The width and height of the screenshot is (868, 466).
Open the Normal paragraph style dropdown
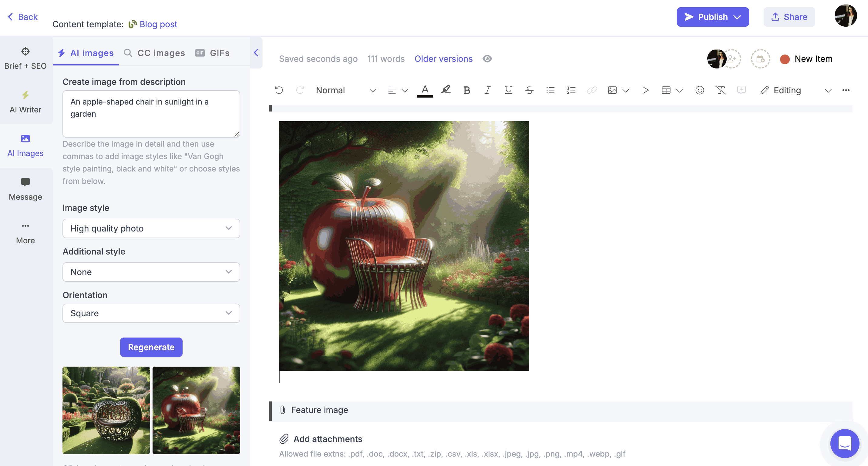pyautogui.click(x=346, y=90)
